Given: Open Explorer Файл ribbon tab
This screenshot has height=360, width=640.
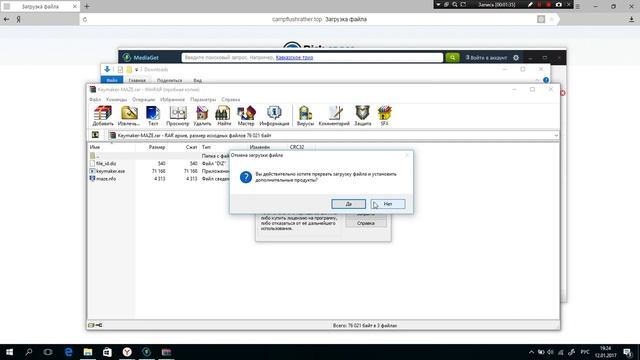Looking at the screenshot, I should pyautogui.click(x=112, y=80).
